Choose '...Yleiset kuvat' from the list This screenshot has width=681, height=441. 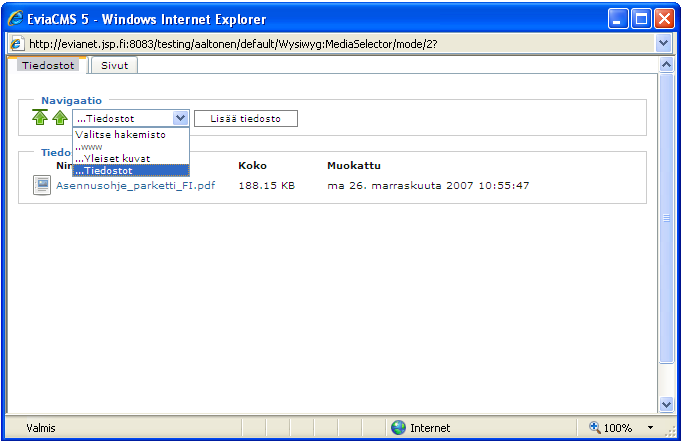(131, 159)
